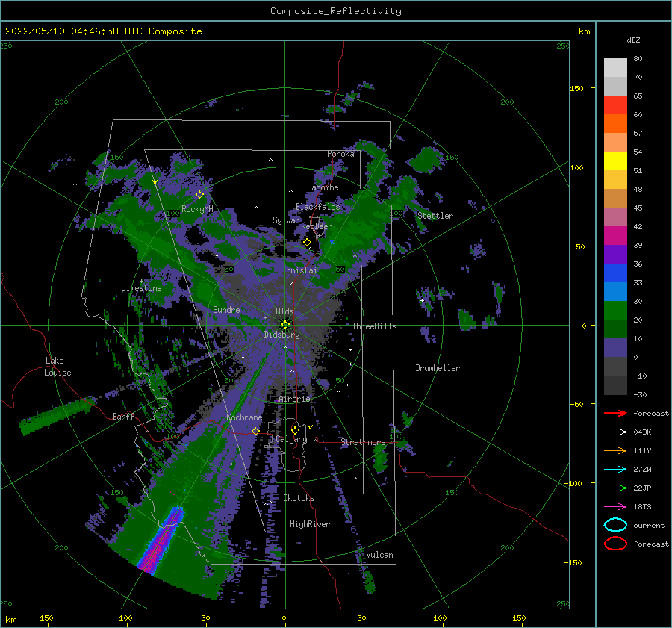The width and height of the screenshot is (672, 628).
Task: Select the dark gray swatch above -30 dBZ
Action: [615, 385]
